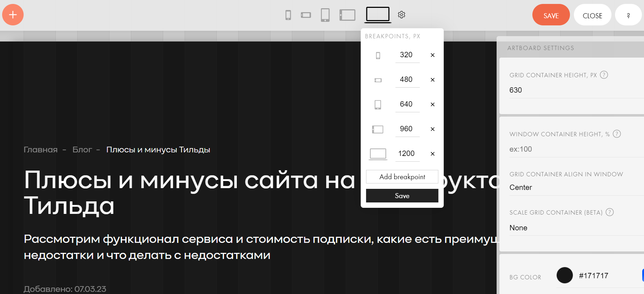Open breakpoint settings gear icon
Viewport: 644px width, 294px height.
401,15
